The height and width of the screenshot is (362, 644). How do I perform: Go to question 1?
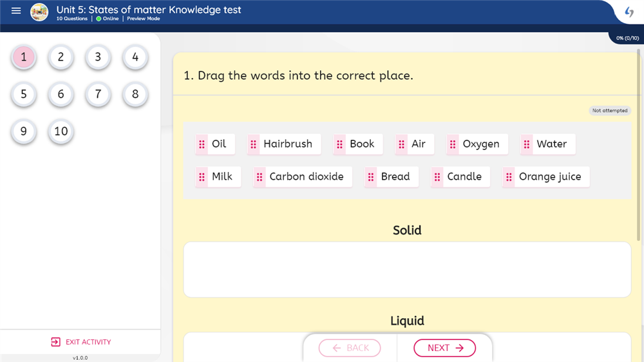(24, 57)
